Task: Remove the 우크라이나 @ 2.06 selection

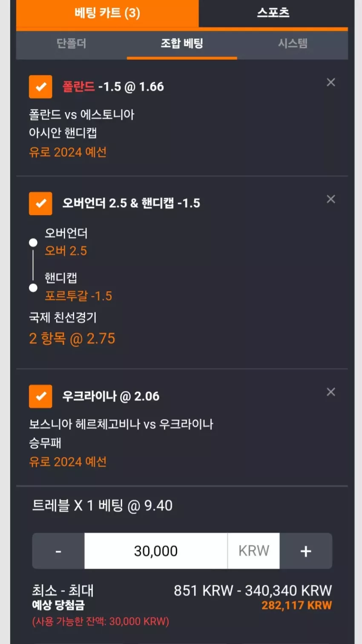Action: coord(331,392)
